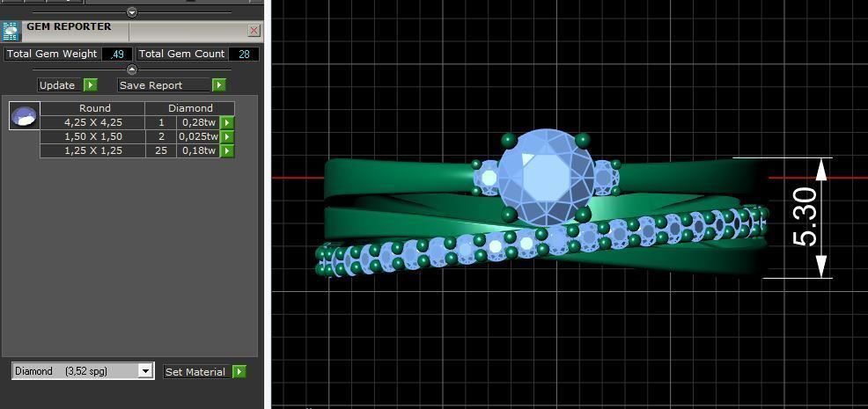This screenshot has height=409, width=868.
Task: Run Update with its green arrow
Action: coord(91,85)
